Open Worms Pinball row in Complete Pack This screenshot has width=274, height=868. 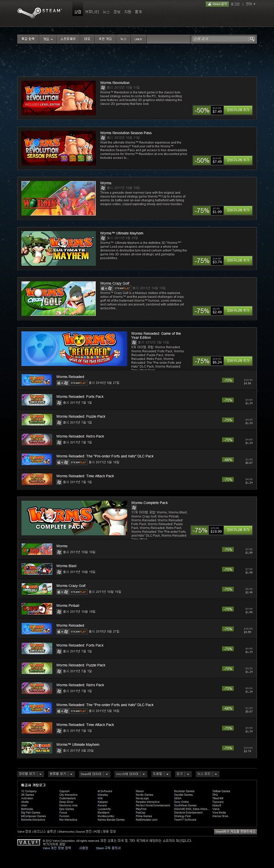point(137,609)
